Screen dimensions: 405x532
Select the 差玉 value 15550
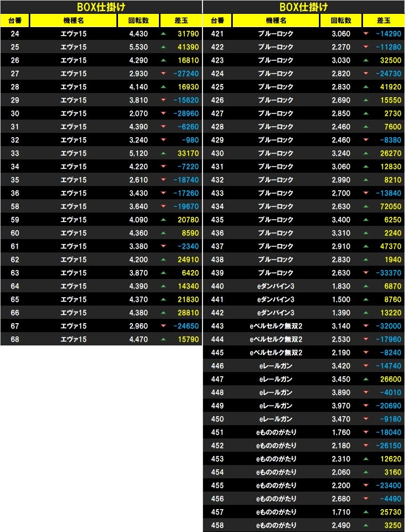[x=391, y=100]
